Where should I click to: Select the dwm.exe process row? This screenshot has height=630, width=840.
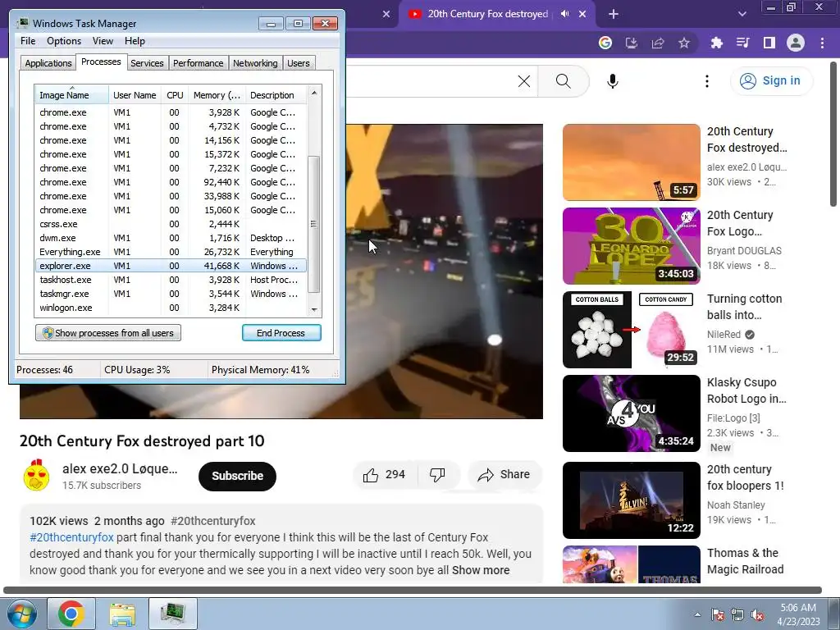(x=171, y=238)
